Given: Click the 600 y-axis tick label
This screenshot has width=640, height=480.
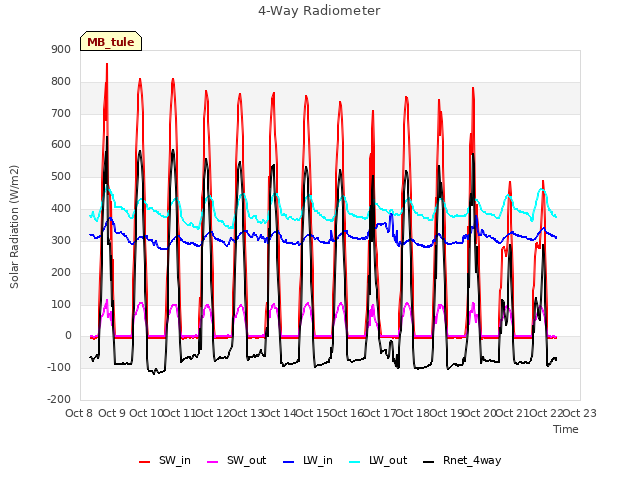Looking at the screenshot, I should point(61,145).
